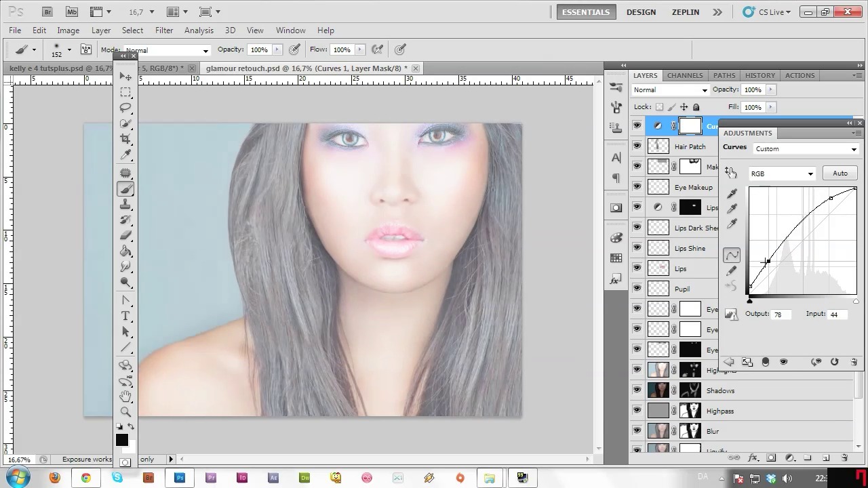Select the Type tool
This screenshot has width=868, height=488.
tap(125, 317)
